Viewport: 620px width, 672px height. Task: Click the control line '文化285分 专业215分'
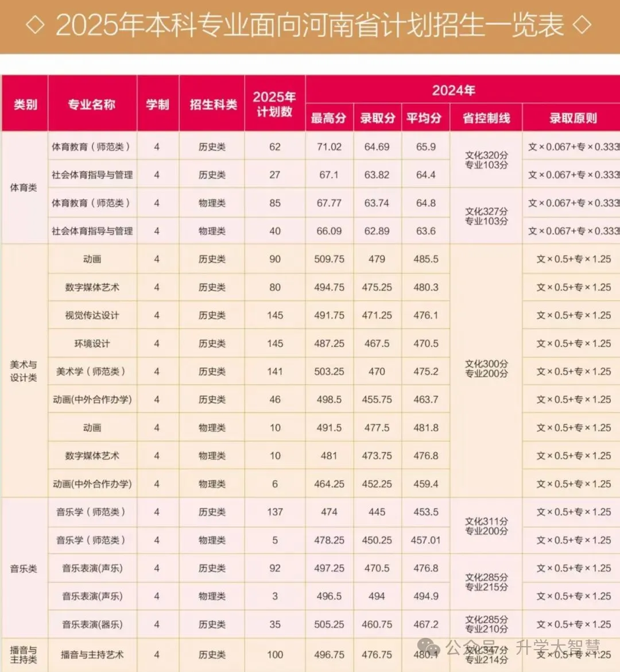click(486, 582)
